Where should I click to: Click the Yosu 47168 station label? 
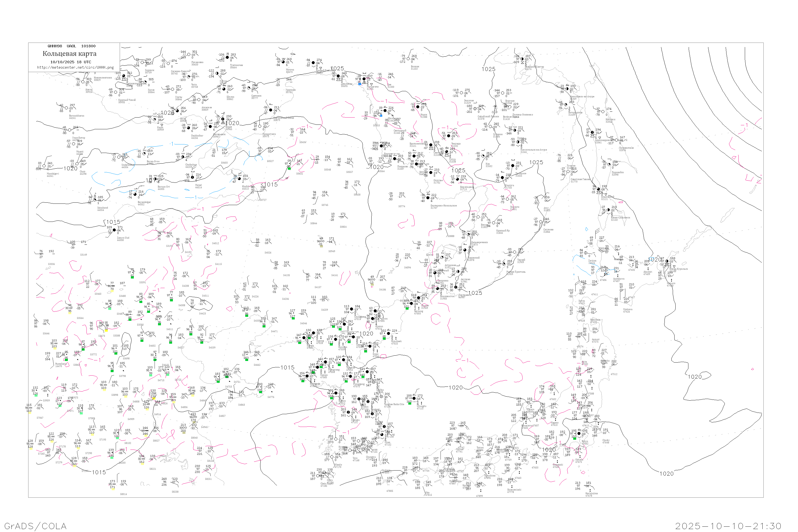[356, 459]
